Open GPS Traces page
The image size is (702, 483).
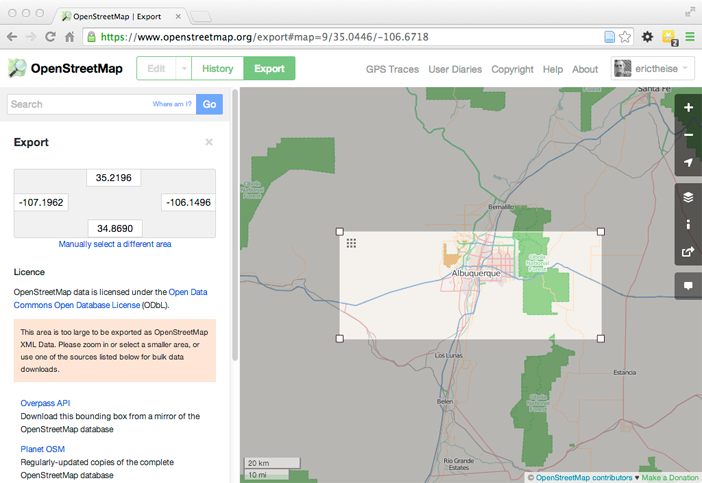pos(392,69)
